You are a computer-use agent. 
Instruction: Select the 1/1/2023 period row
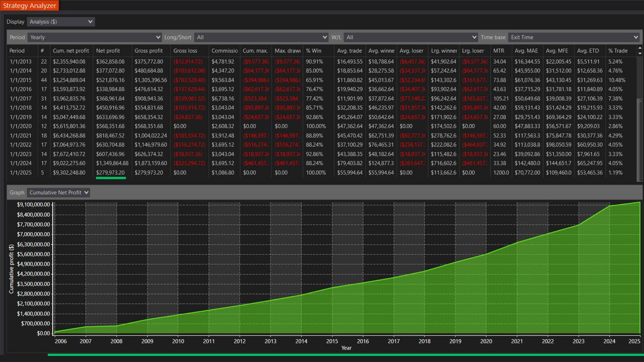[x=322, y=154]
